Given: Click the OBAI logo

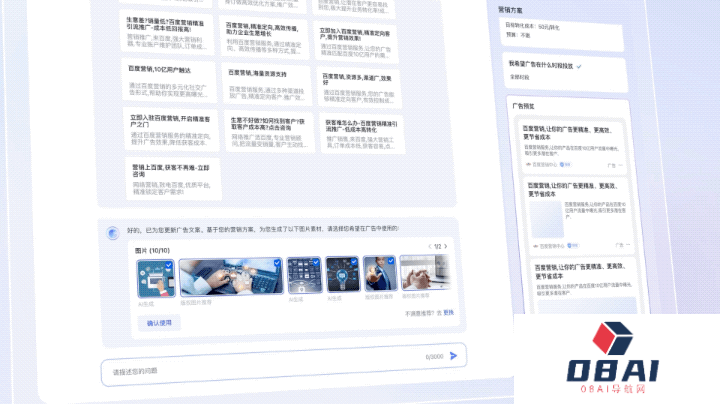Looking at the screenshot, I should point(613,357).
